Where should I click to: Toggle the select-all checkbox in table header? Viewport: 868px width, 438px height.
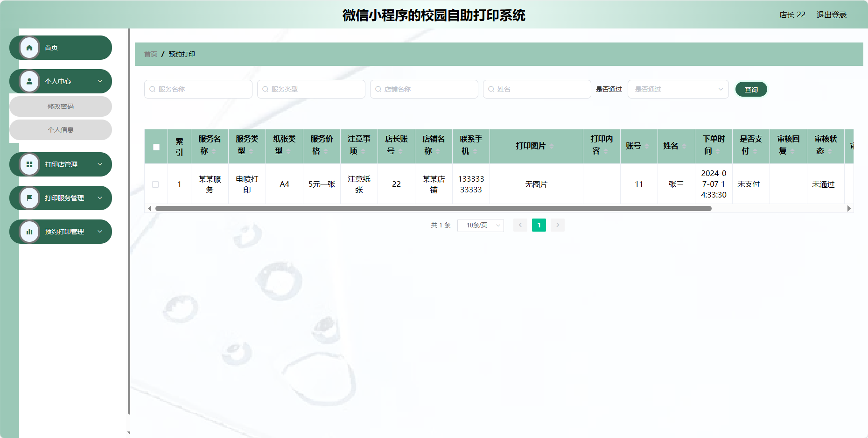point(156,147)
